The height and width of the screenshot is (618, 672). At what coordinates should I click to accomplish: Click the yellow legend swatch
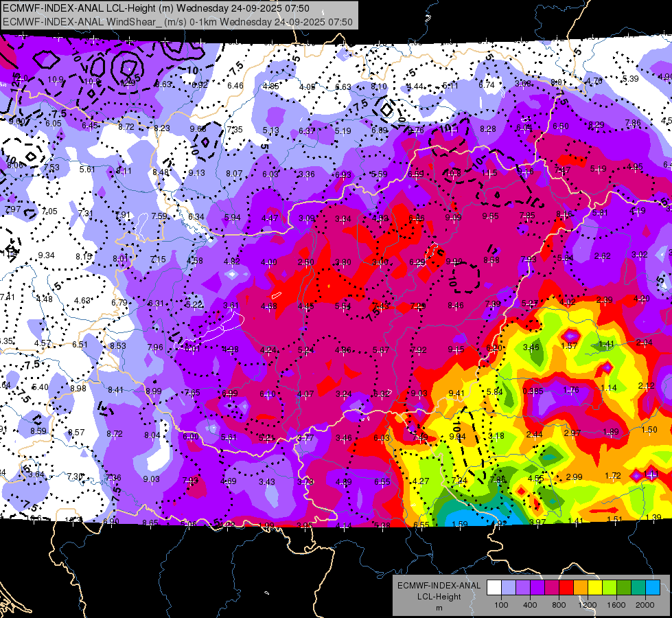595,588
